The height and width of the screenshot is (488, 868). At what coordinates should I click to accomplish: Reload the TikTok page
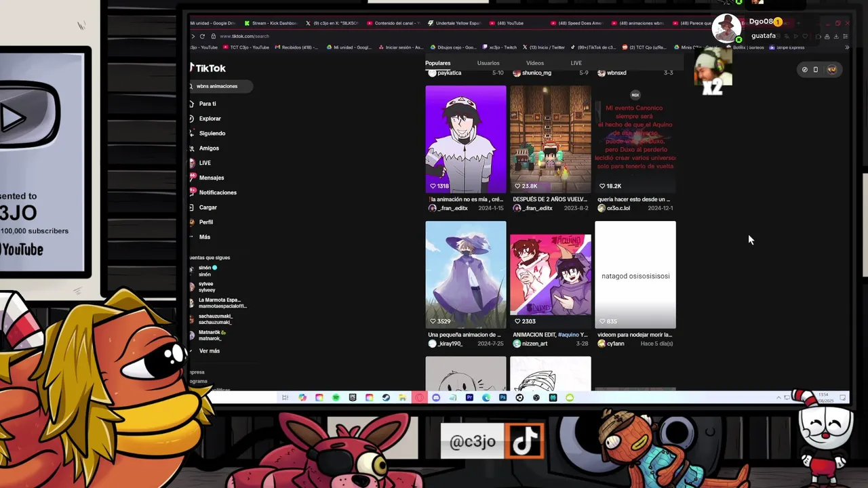point(202,36)
